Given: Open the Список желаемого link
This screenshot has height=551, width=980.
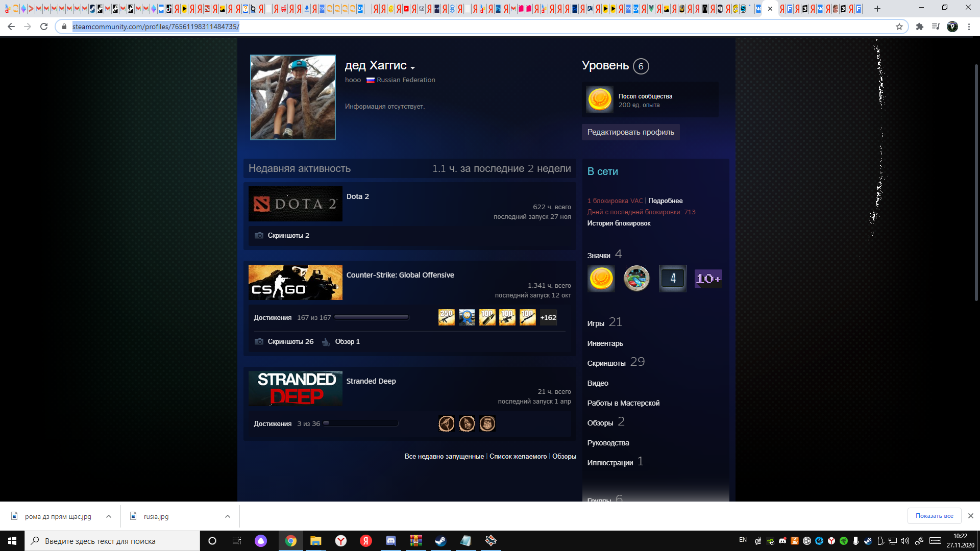Looking at the screenshot, I should (518, 456).
